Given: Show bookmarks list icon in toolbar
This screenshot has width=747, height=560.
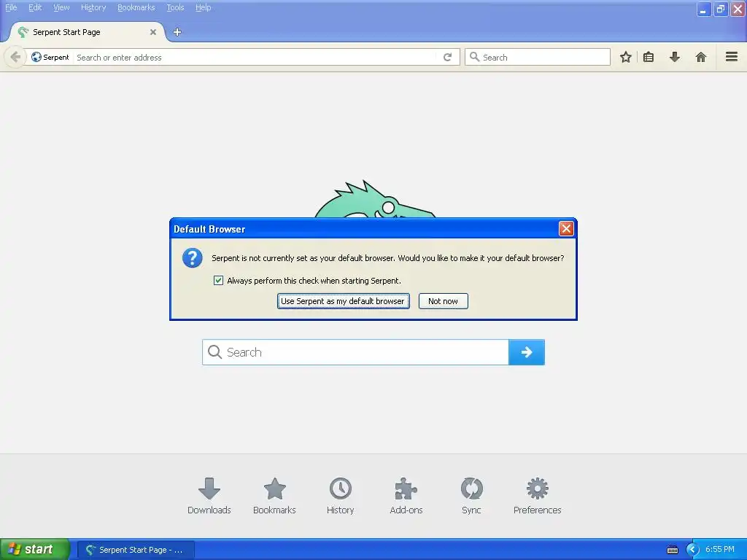Looking at the screenshot, I should [x=649, y=57].
